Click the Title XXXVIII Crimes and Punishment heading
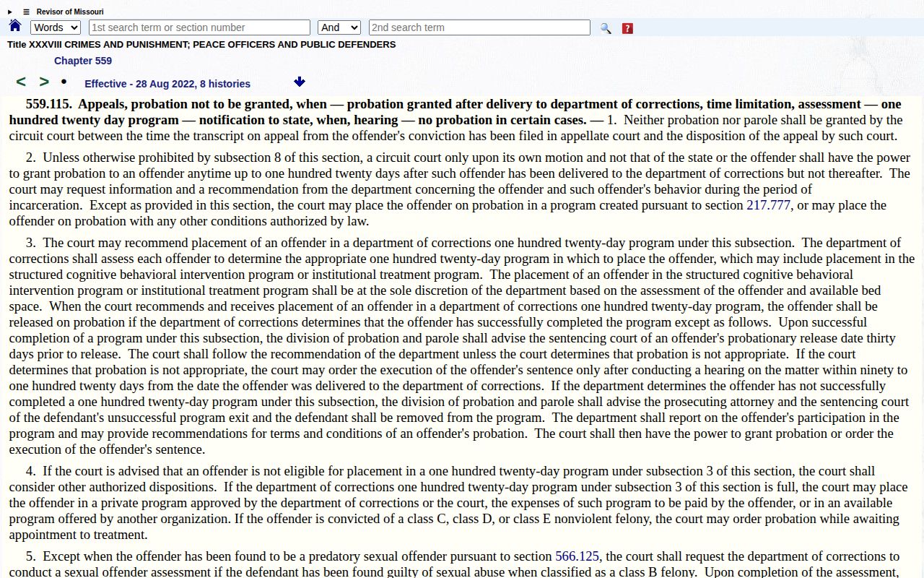The image size is (924, 578). [x=201, y=44]
